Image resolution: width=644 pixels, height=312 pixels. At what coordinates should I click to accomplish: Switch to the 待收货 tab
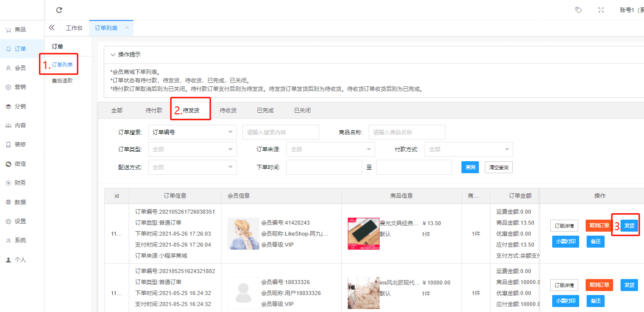coord(228,110)
